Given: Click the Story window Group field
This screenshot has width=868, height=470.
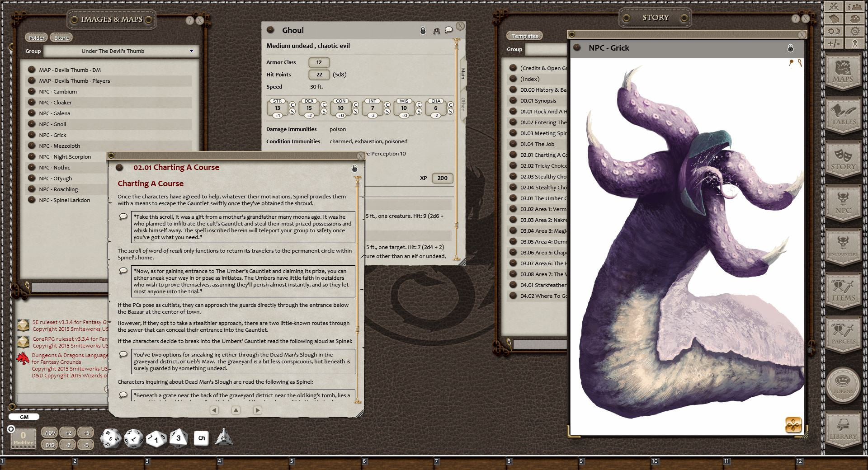Looking at the screenshot, I should (x=546, y=49).
